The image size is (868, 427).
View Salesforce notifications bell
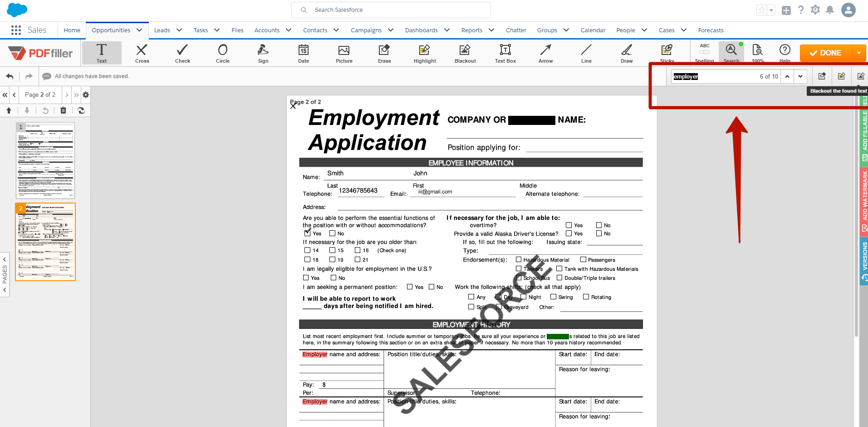(x=830, y=10)
